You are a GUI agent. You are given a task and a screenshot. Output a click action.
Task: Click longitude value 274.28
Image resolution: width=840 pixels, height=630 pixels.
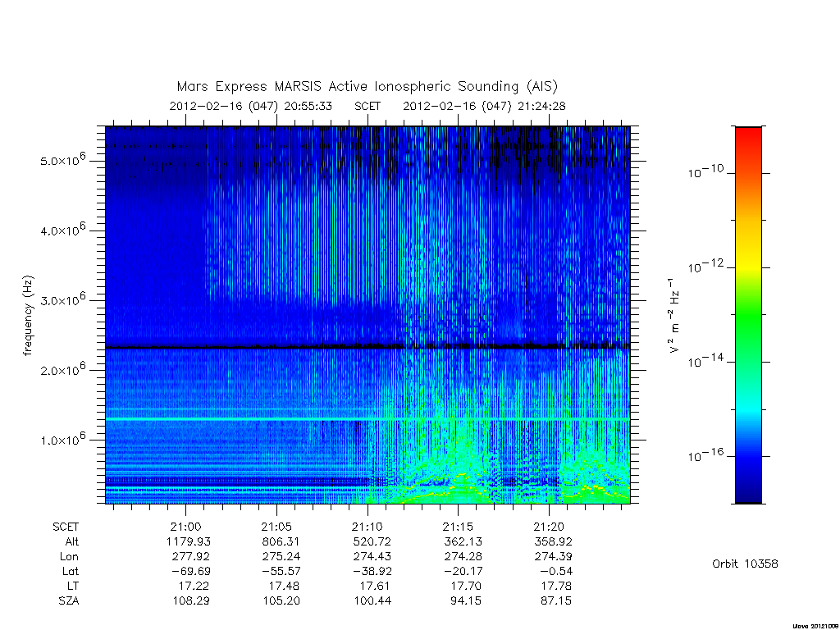pos(463,557)
